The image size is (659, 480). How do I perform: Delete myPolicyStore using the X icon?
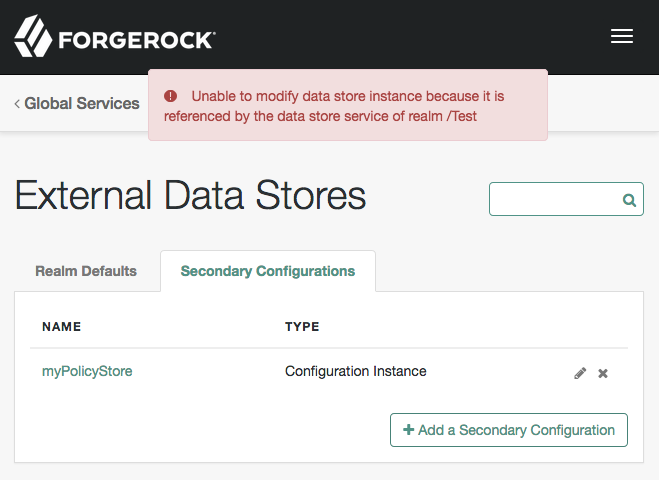[603, 373]
